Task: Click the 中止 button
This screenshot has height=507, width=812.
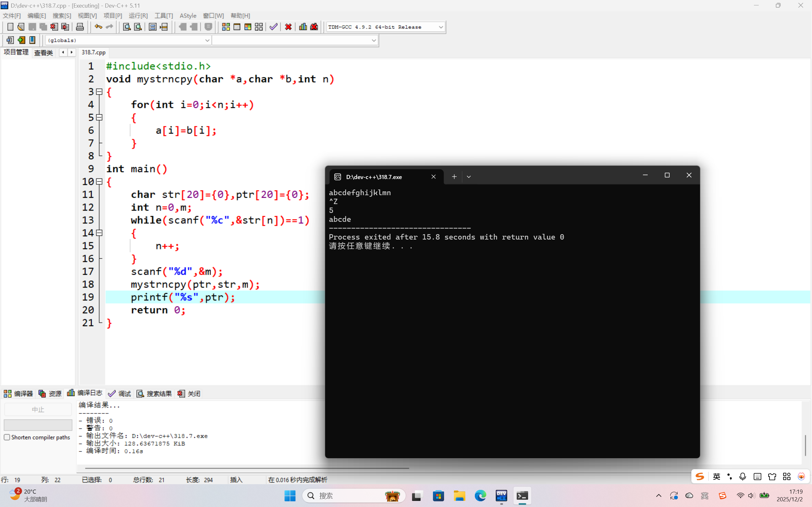Action: 38,409
